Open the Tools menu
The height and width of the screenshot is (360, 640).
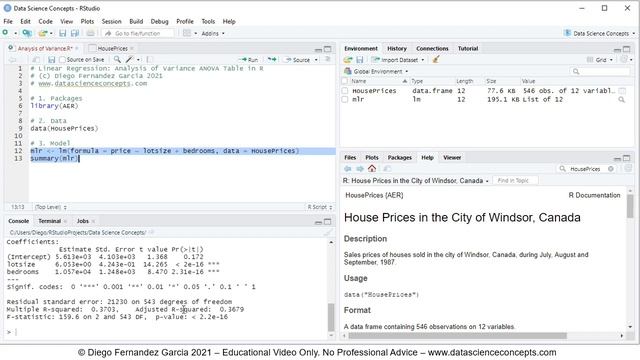(208, 21)
